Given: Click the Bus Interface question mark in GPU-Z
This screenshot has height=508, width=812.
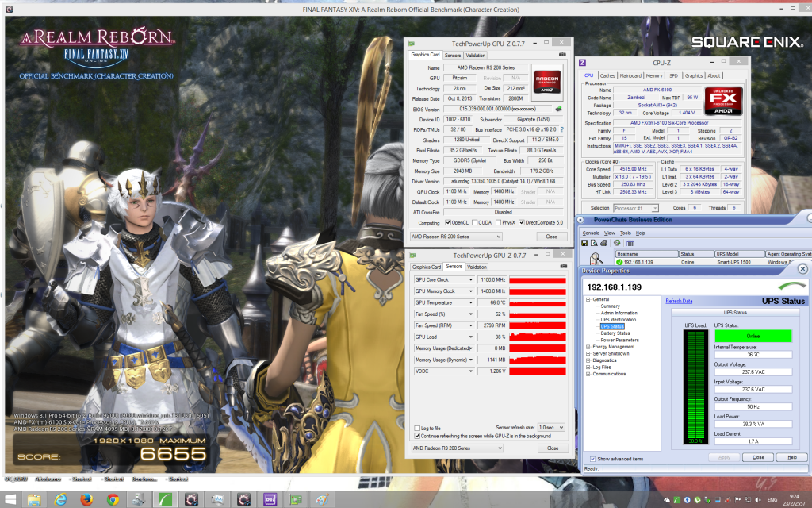Looking at the screenshot, I should (562, 129).
